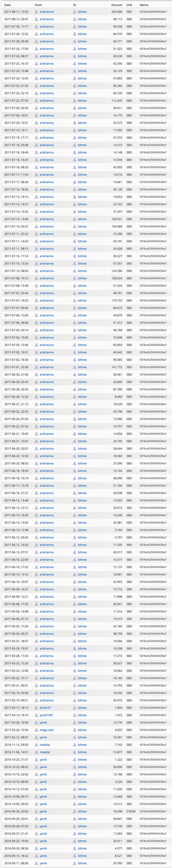Viewport: 172px width, 868px height.
Task: Click bittrex avatar icon in 2017-07-01, 22:00 row
Action: point(75,367)
